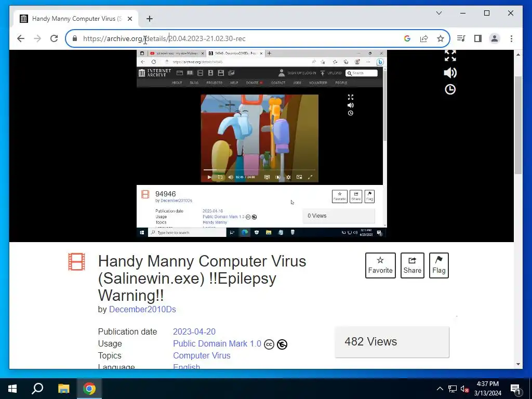Share this page from the address bar
Viewport: 532px width, 399px height.
click(x=424, y=38)
